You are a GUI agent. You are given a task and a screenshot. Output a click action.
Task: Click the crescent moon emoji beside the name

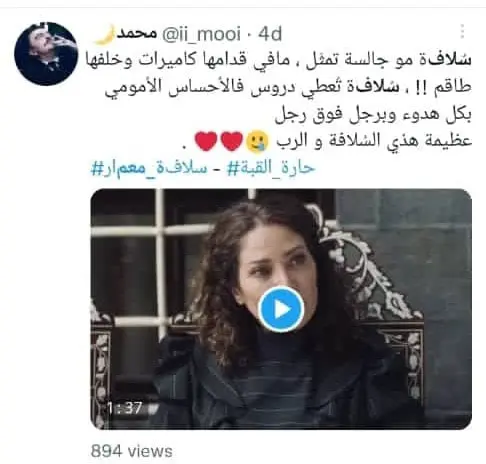pos(105,35)
